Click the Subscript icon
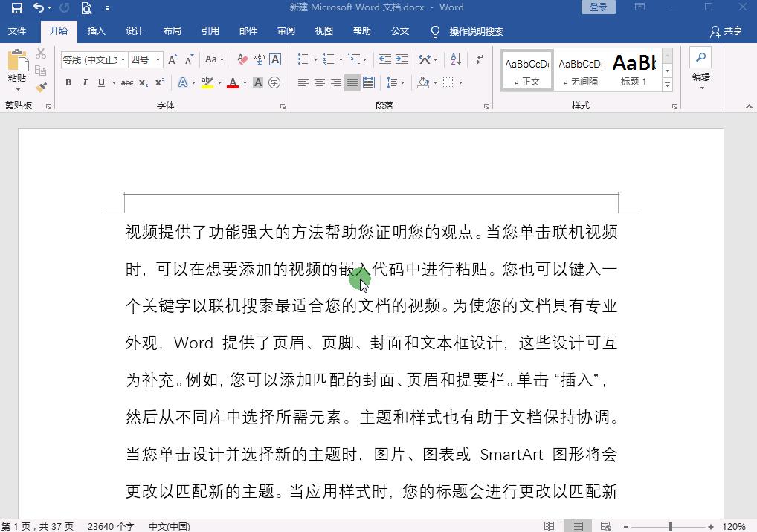This screenshot has width=757, height=532. 144,82
